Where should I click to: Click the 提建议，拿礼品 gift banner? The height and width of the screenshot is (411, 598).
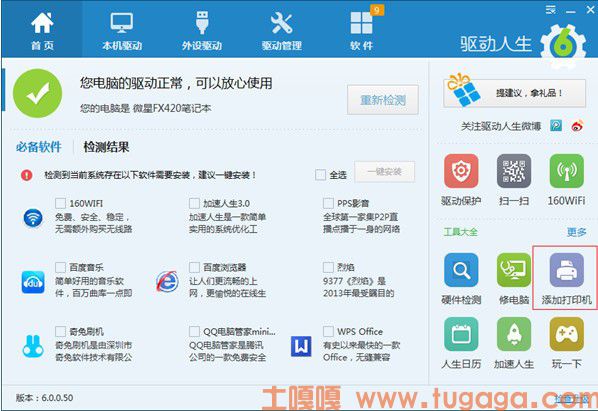point(514,93)
